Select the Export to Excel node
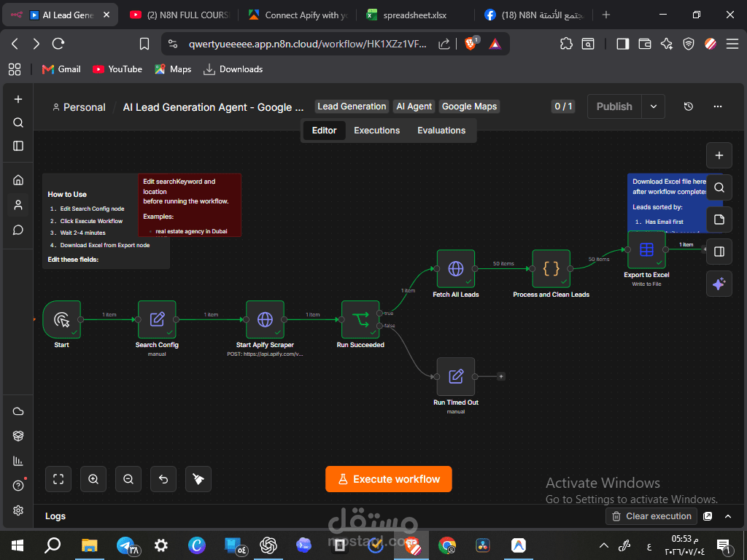 (646, 249)
